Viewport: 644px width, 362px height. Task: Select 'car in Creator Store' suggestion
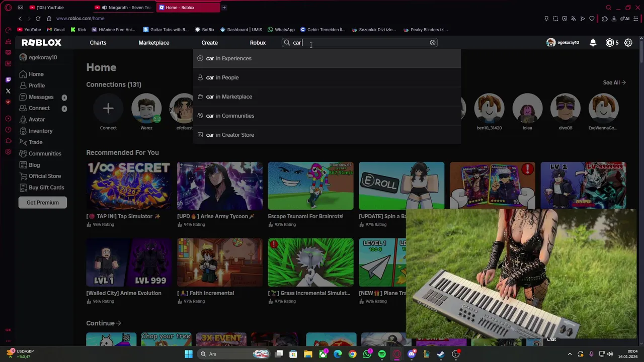click(x=327, y=135)
